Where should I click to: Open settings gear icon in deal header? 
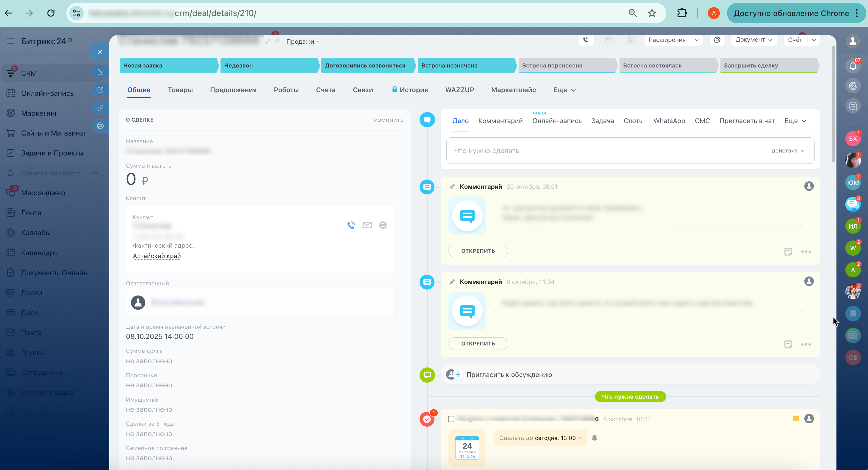click(717, 40)
